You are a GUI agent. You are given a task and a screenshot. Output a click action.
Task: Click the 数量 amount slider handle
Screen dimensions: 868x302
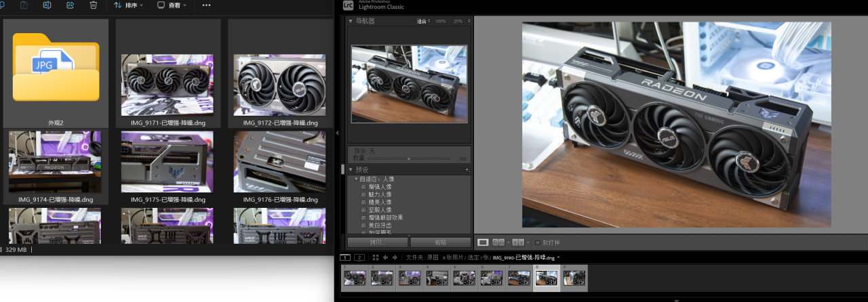408,158
